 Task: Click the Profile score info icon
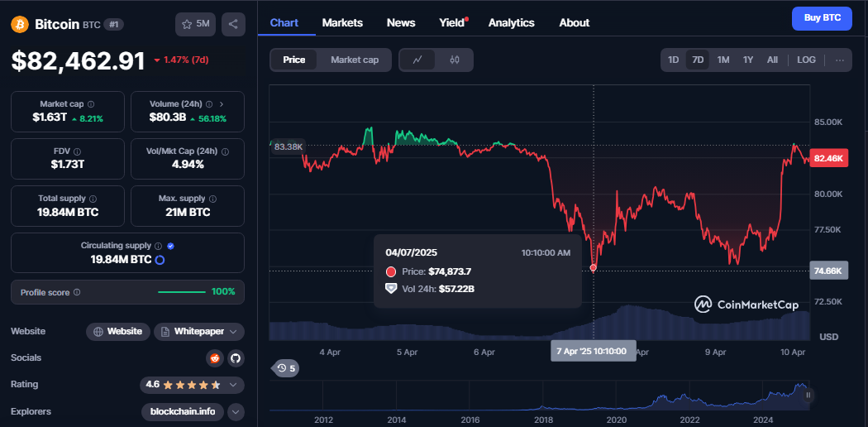(x=77, y=292)
